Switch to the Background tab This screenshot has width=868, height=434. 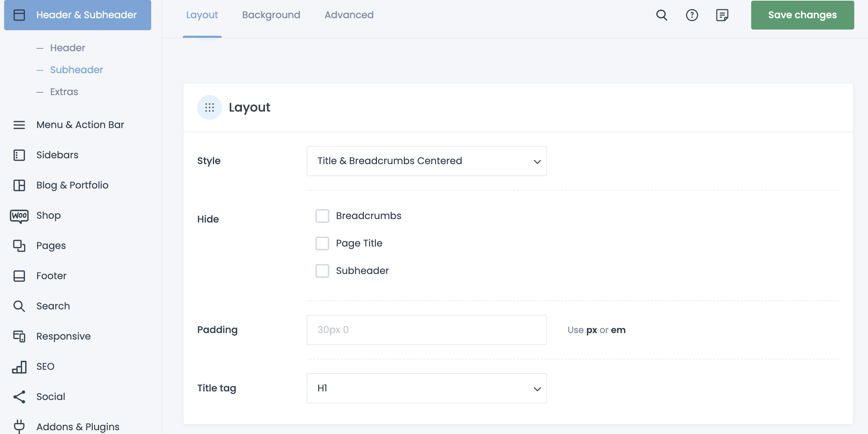(x=271, y=14)
